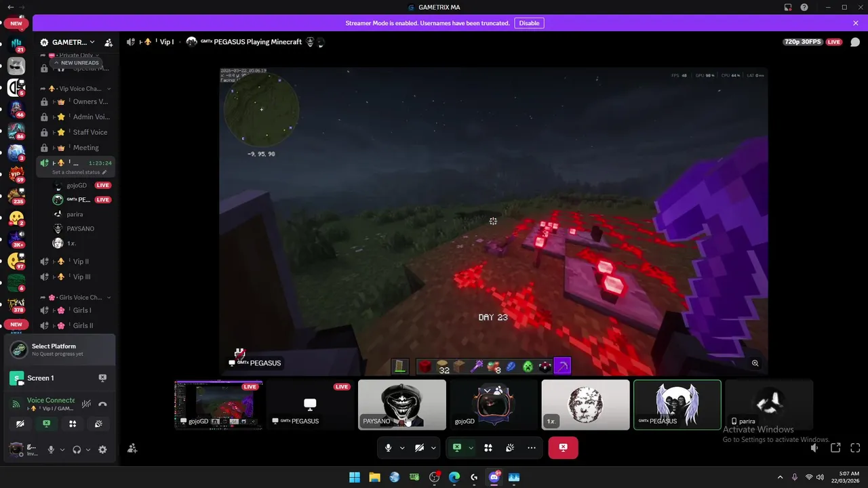Pop out the stream window
Image resolution: width=868 pixels, height=488 pixels.
(835, 448)
